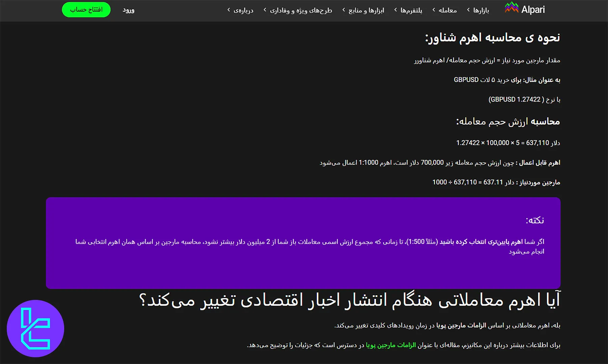Click the purple نکته note box
The height and width of the screenshot is (364, 608).
pos(304,243)
